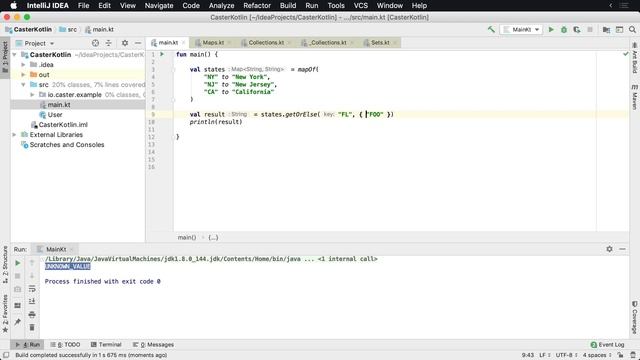Viewport: 640px width, 360px height.
Task: Toggle tool window bars in status corner
Action: click(6, 355)
